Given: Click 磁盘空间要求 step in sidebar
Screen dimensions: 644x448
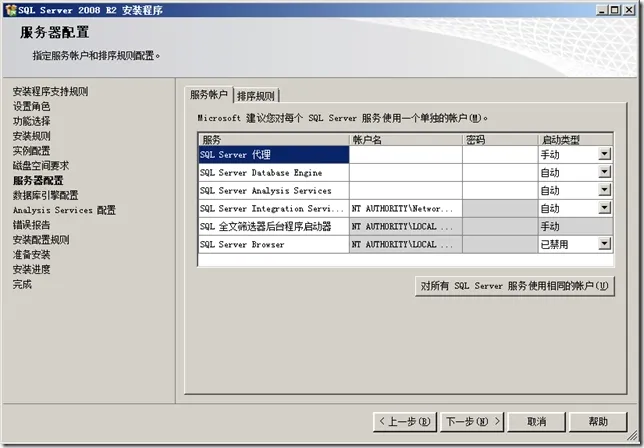Looking at the screenshot, I should pyautogui.click(x=41, y=165).
